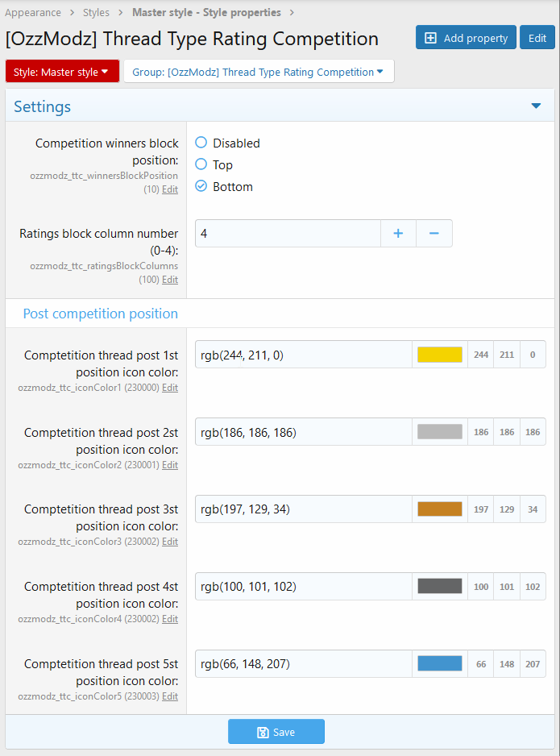Screen dimensions: 560x756
Task: Click the rgb(66, 148, 207) color text field
Action: click(304, 663)
